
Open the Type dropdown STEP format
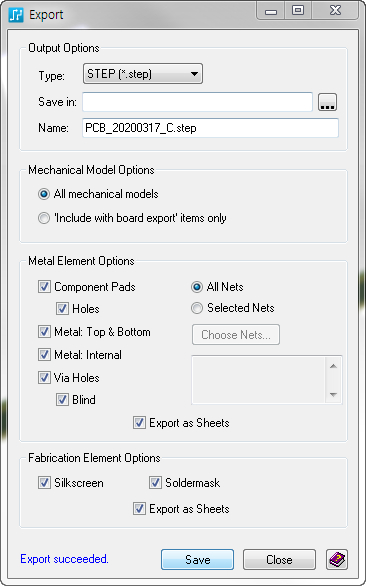coord(143,74)
